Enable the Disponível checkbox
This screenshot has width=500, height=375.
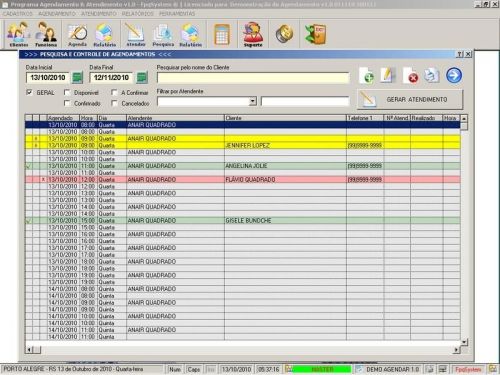pos(67,92)
